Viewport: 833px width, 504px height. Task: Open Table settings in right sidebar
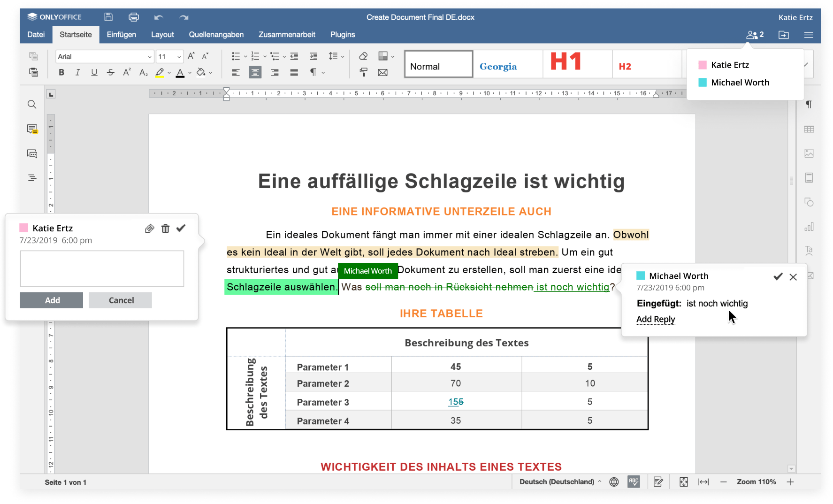(809, 129)
